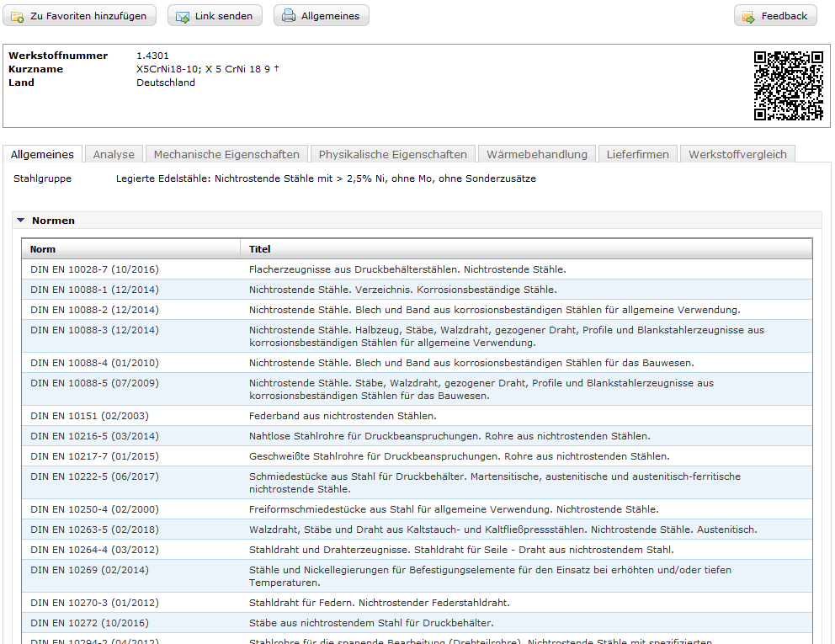Select the active Allgemeines tab
Screen dimensions: 835x644
tap(42, 154)
